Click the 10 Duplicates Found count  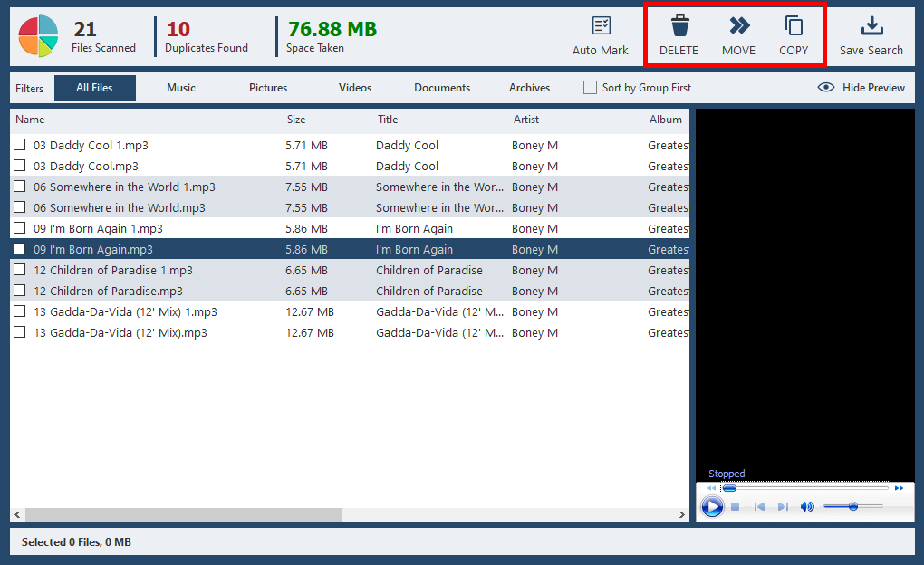178,29
